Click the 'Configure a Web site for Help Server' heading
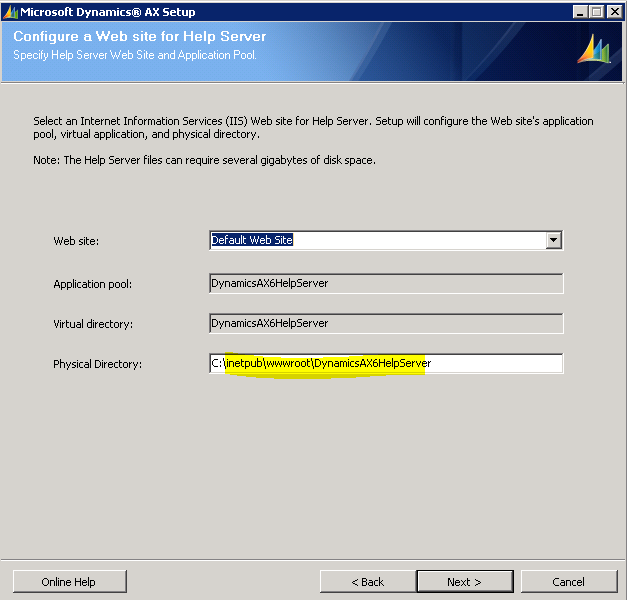Image resolution: width=627 pixels, height=600 pixels. tap(140, 36)
